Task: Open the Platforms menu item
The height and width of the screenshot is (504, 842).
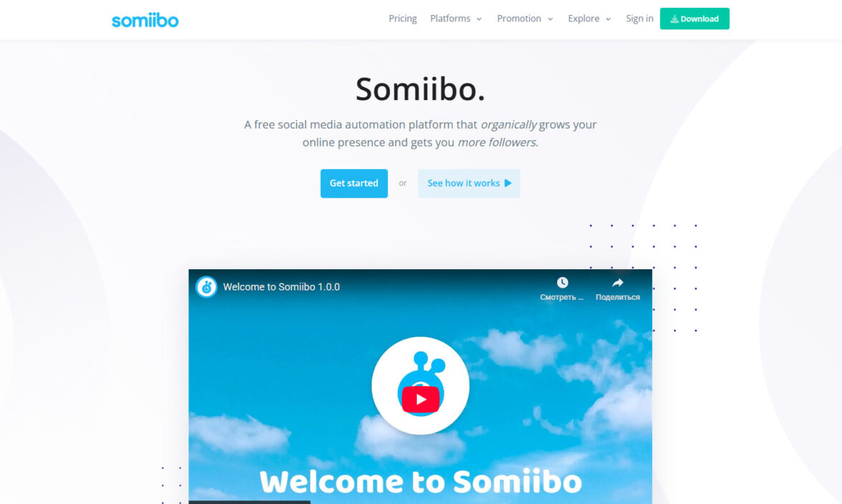Action: 450,19
